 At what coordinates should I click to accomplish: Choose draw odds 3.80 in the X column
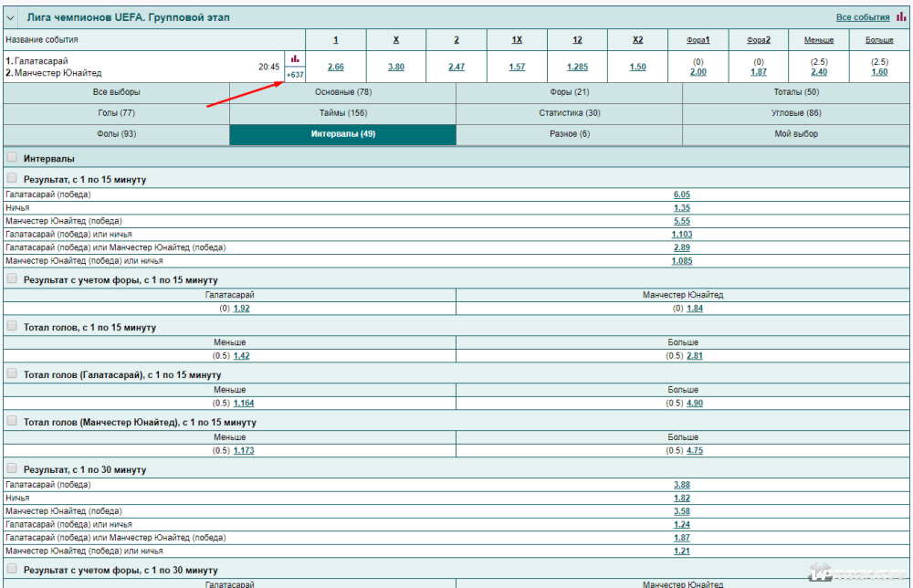395,67
